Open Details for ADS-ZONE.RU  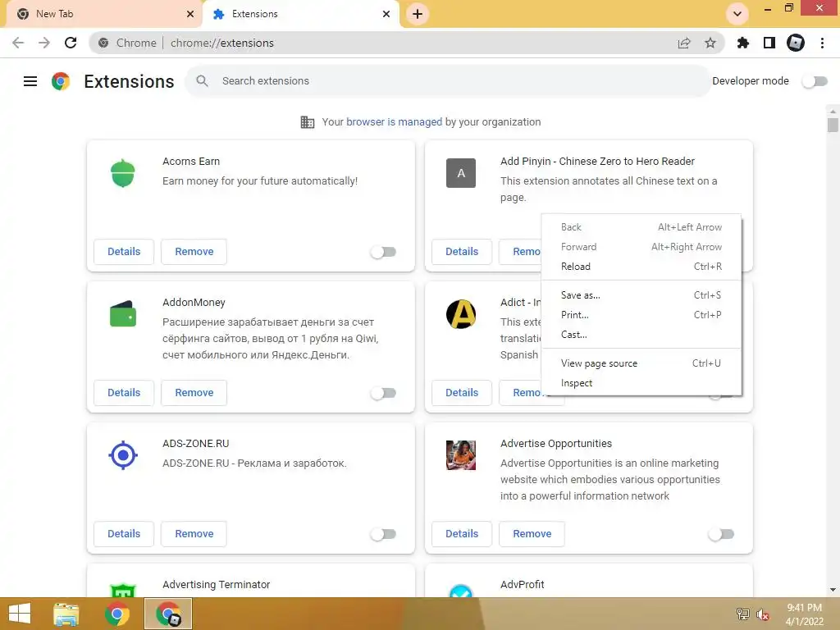(124, 534)
